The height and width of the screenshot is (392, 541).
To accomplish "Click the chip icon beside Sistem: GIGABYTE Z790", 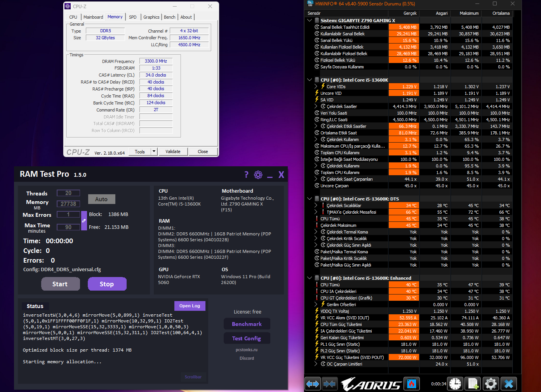I will (317, 21).
